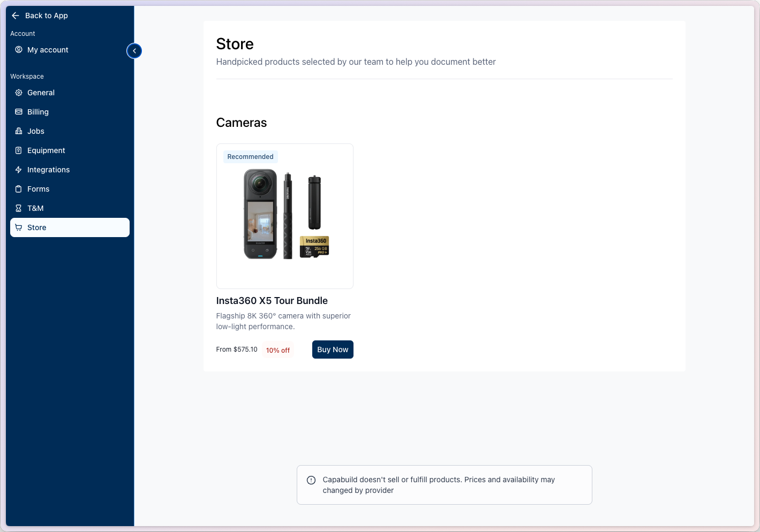The width and height of the screenshot is (760, 532).
Task: Select the Equipment menu item
Action: click(x=70, y=150)
